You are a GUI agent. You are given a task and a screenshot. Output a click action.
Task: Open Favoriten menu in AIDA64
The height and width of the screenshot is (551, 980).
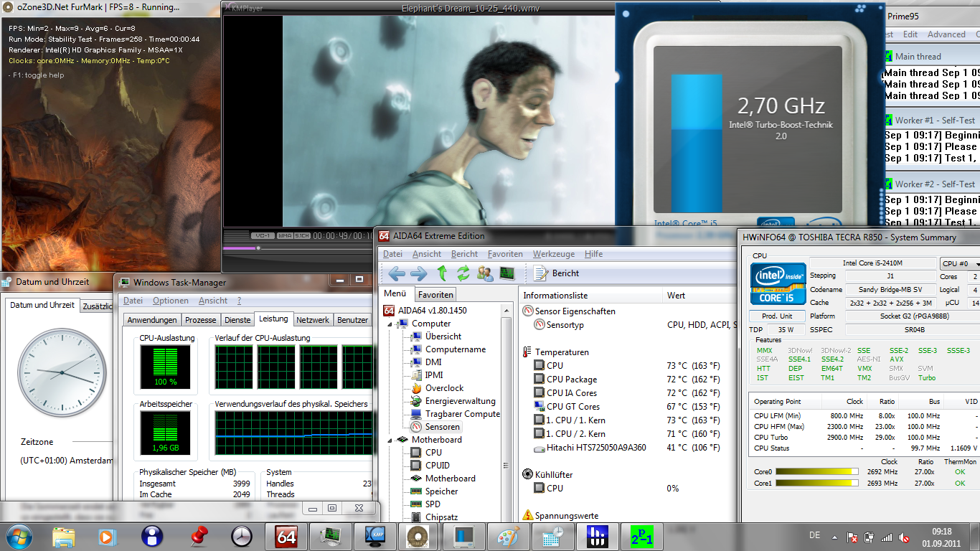pos(505,254)
